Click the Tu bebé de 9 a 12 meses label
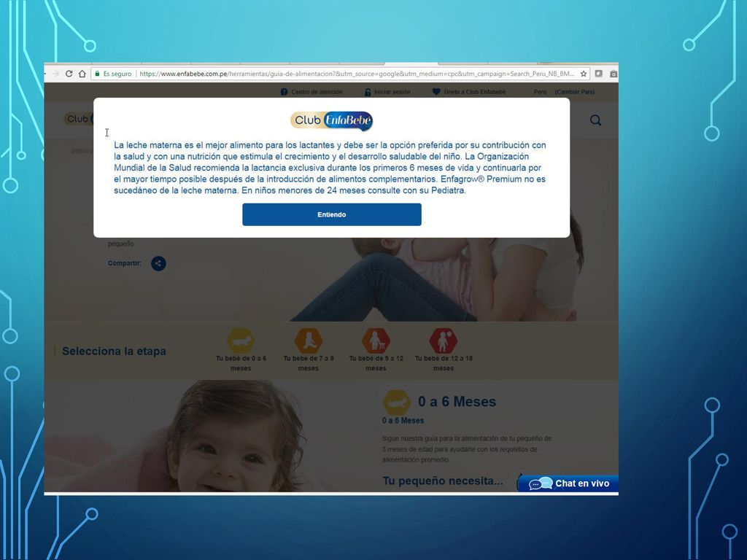747x560 pixels. [x=376, y=363]
